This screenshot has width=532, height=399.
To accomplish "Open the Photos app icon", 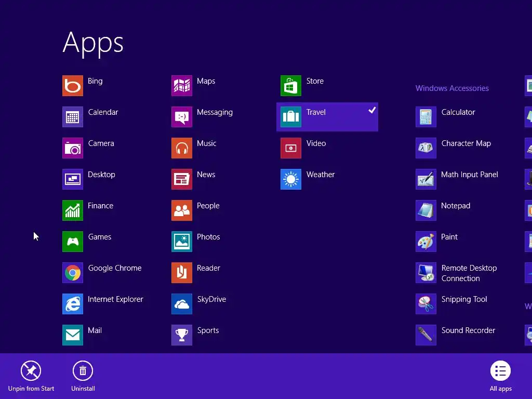I will 182,242.
